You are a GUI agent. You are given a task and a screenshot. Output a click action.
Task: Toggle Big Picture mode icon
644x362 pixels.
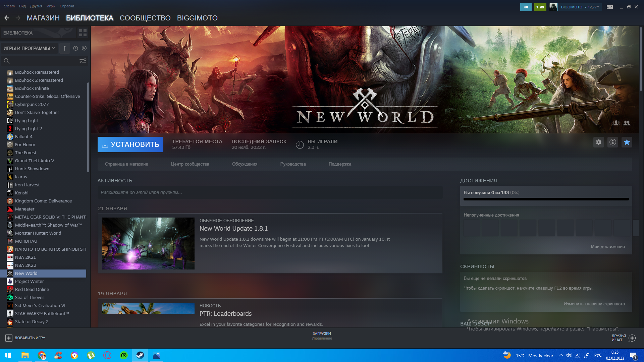[610, 7]
